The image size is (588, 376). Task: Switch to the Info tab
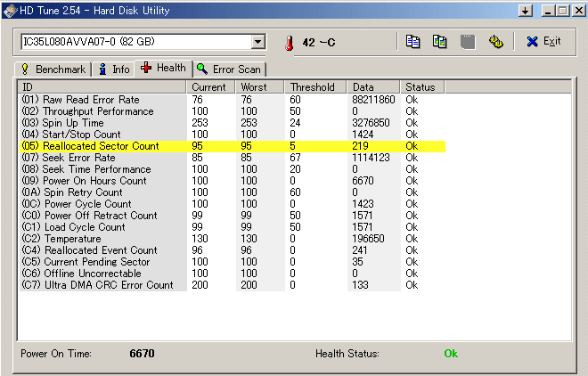coord(114,69)
